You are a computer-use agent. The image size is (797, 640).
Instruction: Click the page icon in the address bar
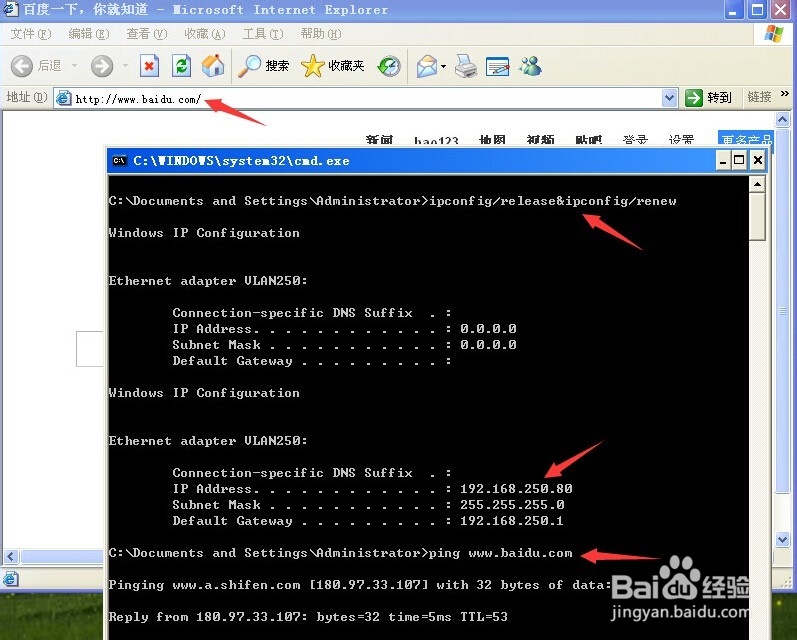[63, 98]
